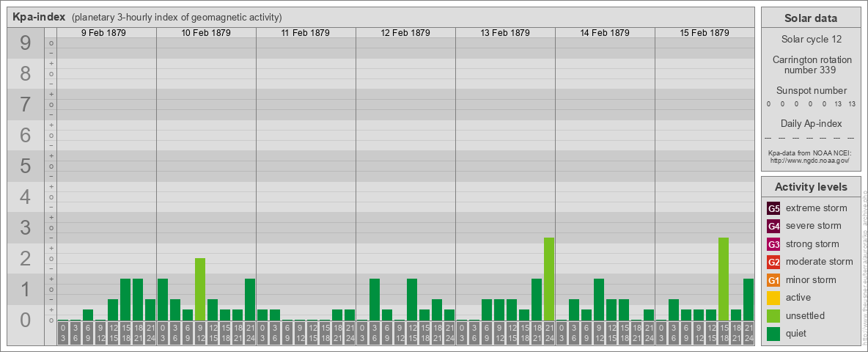Click the '14 Feb 1879' date header
868x352 pixels.
(605, 33)
